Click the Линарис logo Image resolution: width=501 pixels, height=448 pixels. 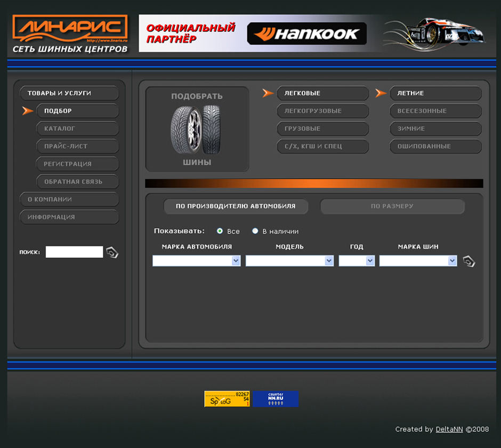coord(70,34)
